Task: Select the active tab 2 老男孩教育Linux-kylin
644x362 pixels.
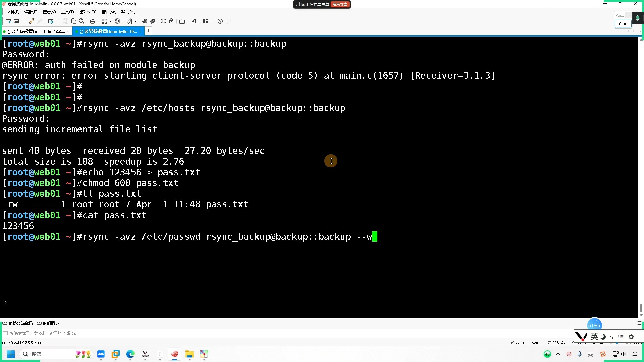Action: coord(108,31)
